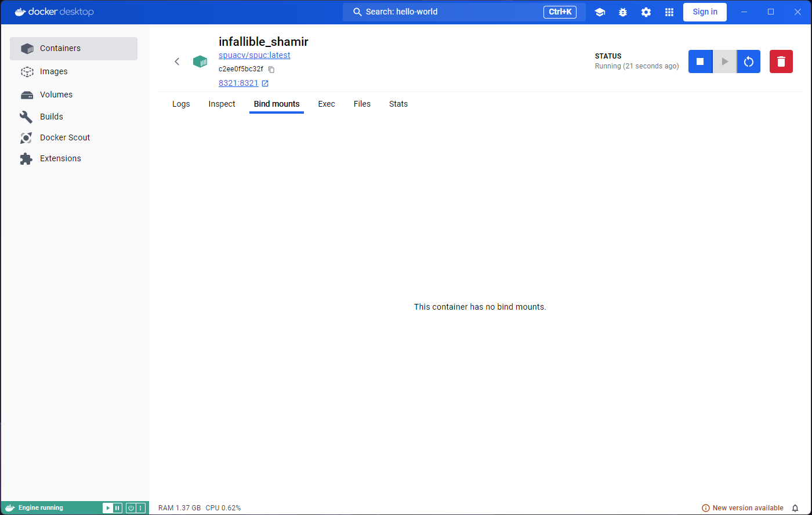Open the Exec tab
Screen dimensions: 812x515
tap(327, 104)
